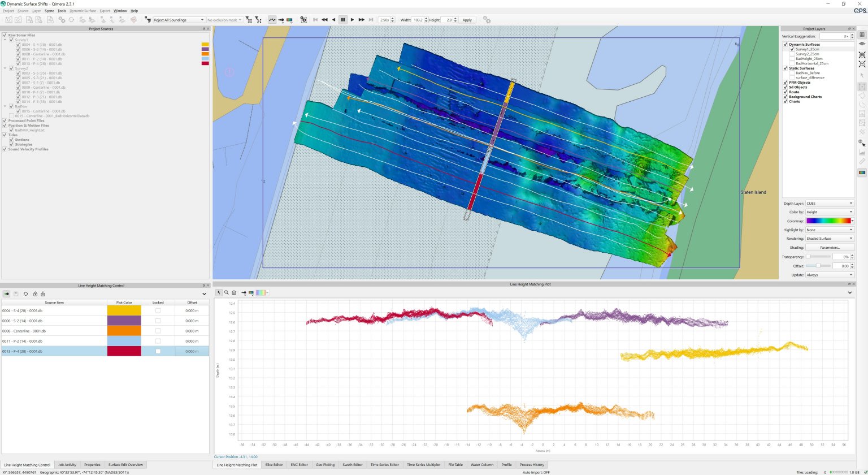
Task: Click the refresh icon in Height Matching Control
Action: [25, 294]
